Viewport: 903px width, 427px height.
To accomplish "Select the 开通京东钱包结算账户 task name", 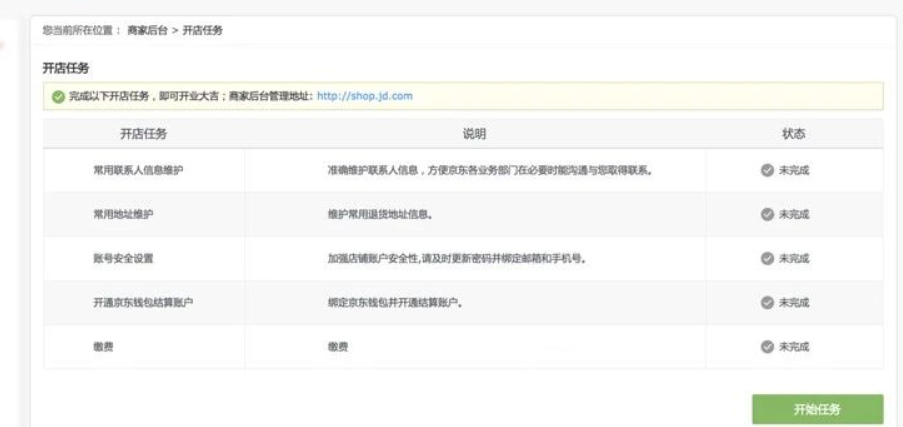I will 143,303.
